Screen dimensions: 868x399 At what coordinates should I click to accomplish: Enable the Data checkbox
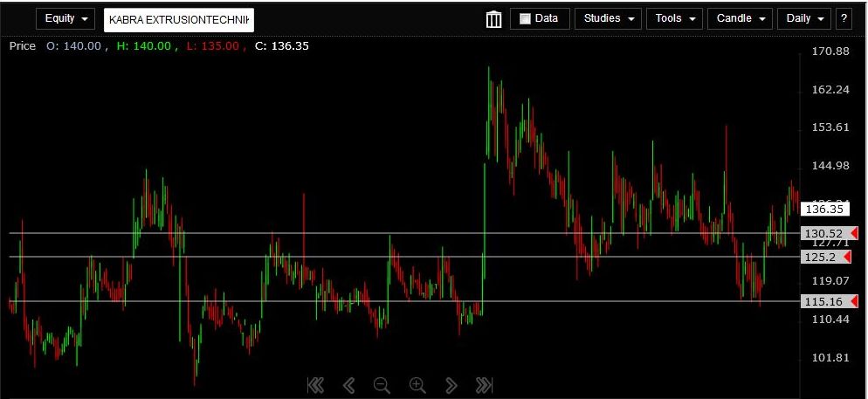click(525, 19)
